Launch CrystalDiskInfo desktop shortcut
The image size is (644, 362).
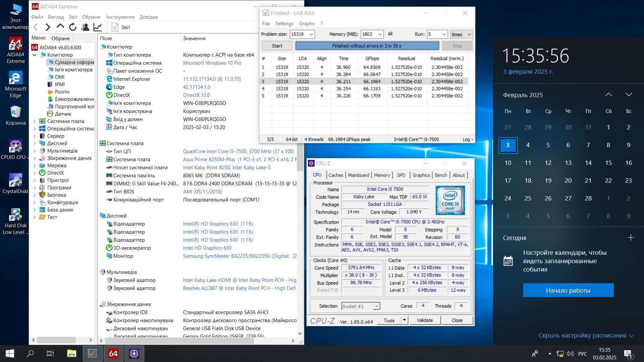coord(15,184)
